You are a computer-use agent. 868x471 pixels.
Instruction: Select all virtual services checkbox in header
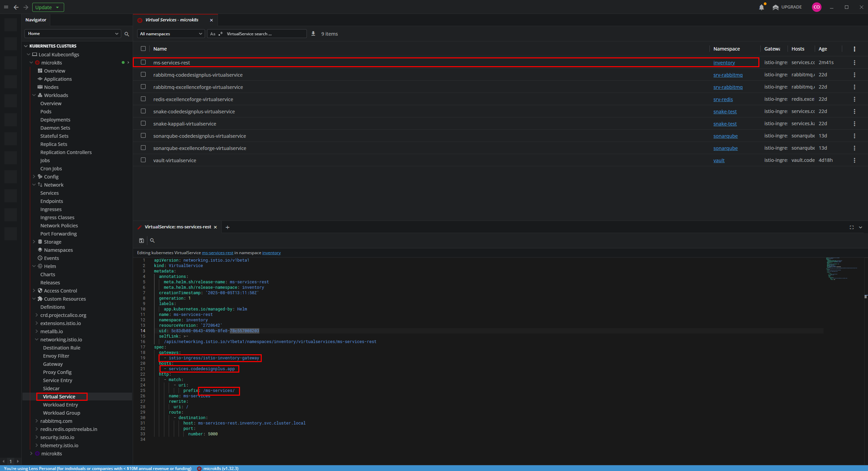(143, 49)
